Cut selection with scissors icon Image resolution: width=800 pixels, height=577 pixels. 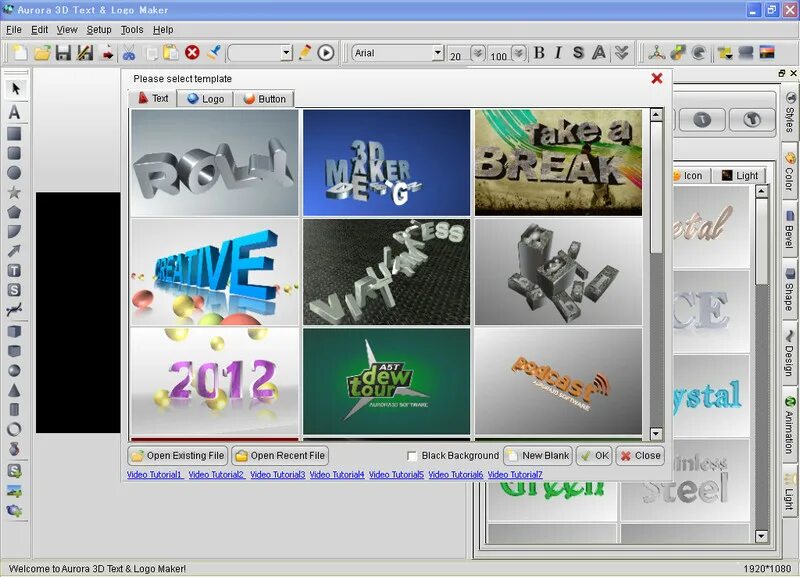(x=129, y=53)
